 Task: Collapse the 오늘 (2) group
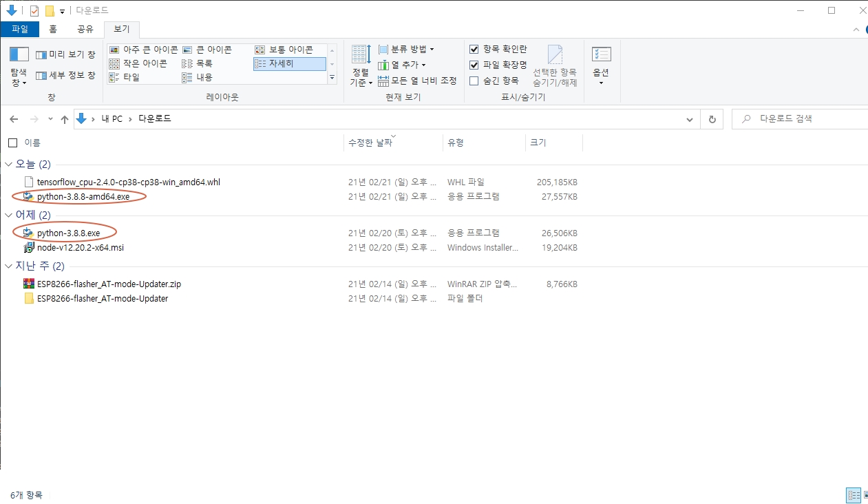point(8,165)
